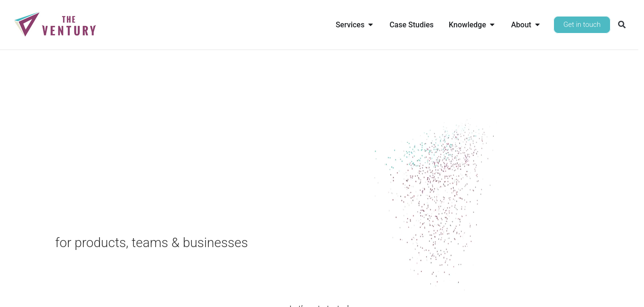Click the word "businesses" in the tagline
644x307 pixels.
pyautogui.click(x=215, y=243)
